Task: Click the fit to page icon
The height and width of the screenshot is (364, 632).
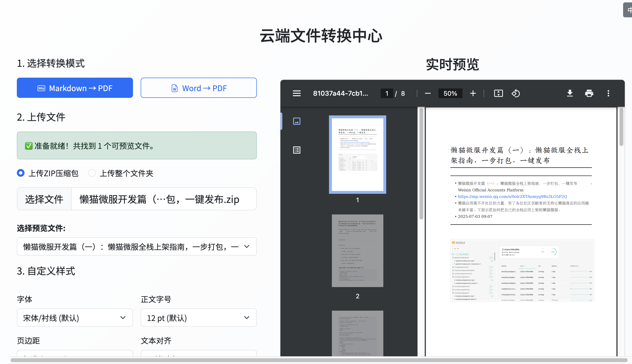Action: click(498, 94)
